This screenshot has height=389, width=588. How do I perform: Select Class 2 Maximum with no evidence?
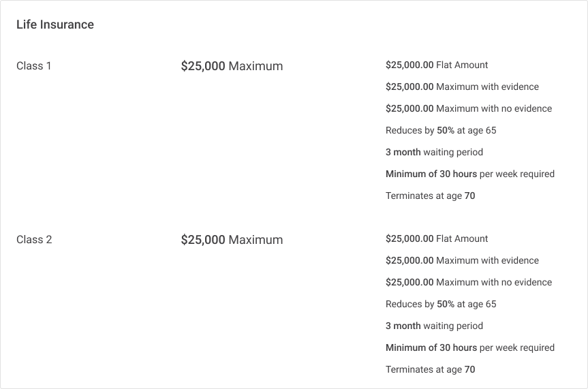(469, 282)
